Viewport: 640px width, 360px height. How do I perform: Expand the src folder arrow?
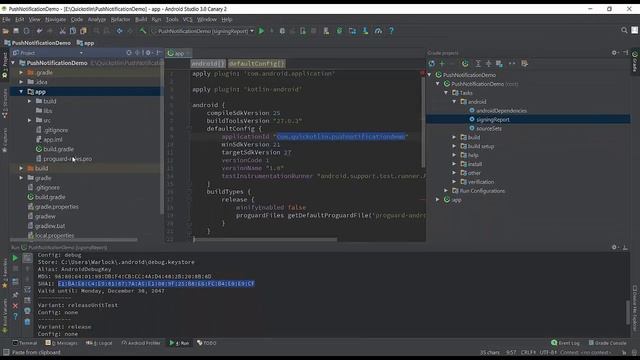pos(30,120)
